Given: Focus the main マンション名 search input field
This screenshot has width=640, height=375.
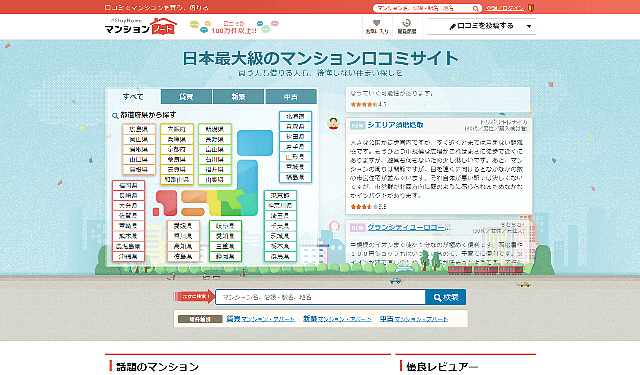Looking at the screenshot, I should click(320, 297).
